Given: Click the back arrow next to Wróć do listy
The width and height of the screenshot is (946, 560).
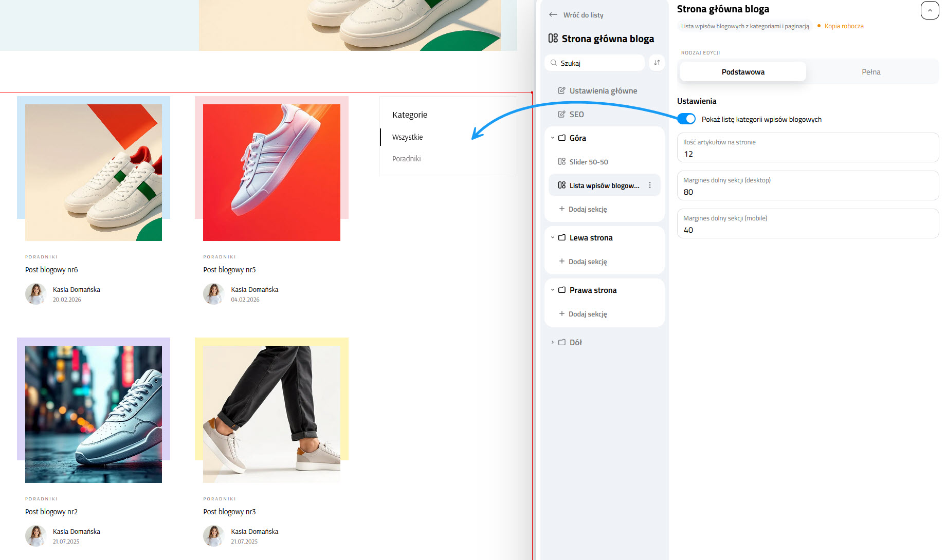Looking at the screenshot, I should [x=553, y=15].
